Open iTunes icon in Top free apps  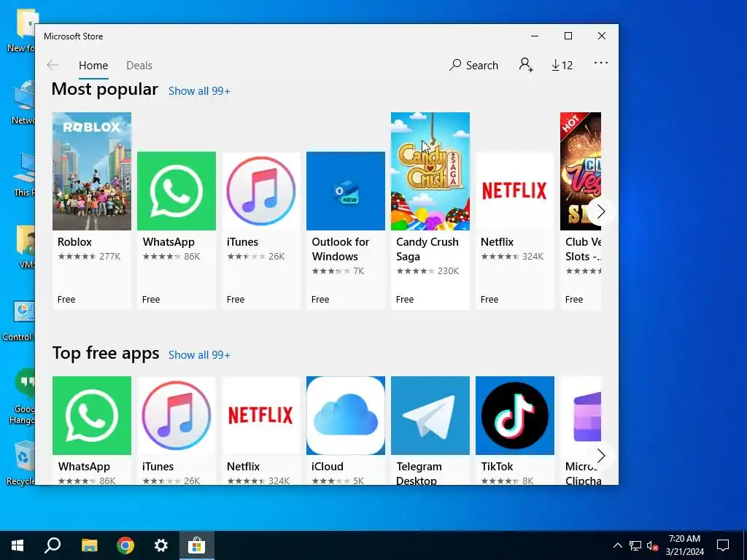[177, 416]
